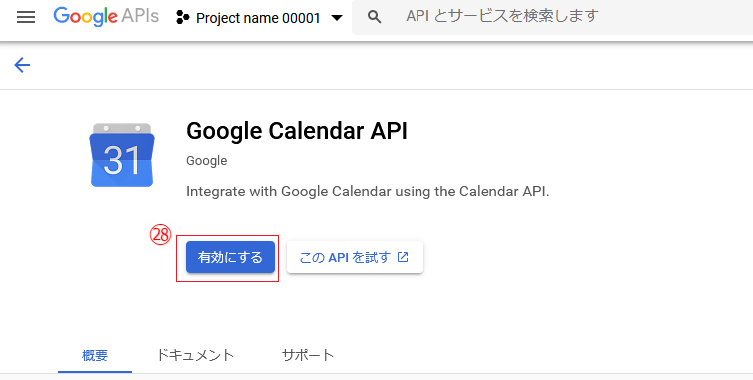
Task: Select the 概要 tab
Action: pyautogui.click(x=95, y=355)
